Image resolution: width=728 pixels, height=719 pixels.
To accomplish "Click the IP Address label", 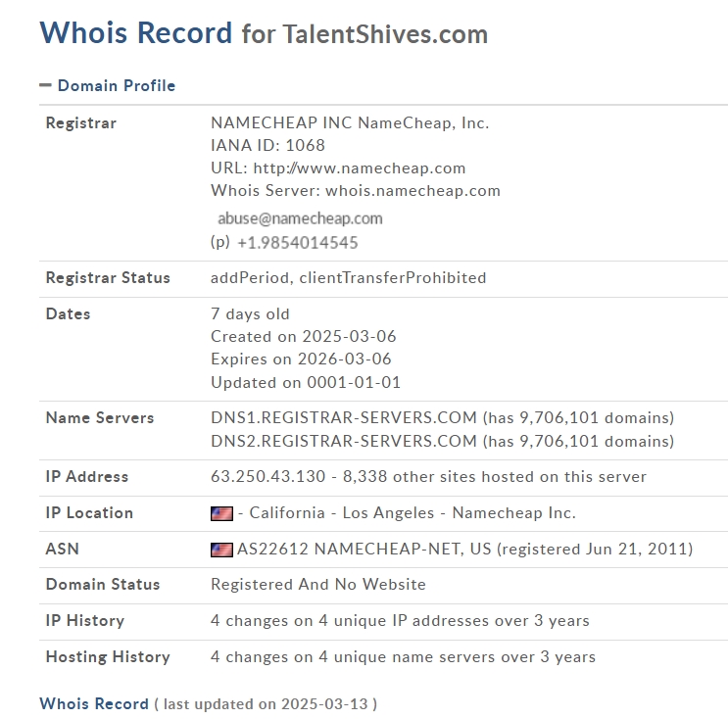I will [87, 477].
